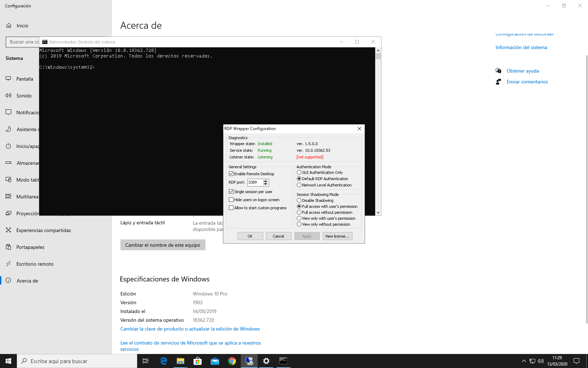Image resolution: width=588 pixels, height=368 pixels.
Task: Open Portapapeles settings page
Action: (x=56, y=247)
